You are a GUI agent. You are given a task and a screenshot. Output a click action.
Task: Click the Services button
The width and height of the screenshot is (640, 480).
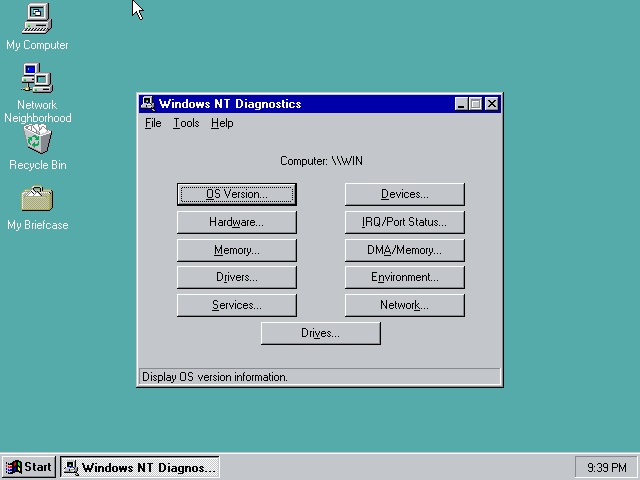point(236,305)
